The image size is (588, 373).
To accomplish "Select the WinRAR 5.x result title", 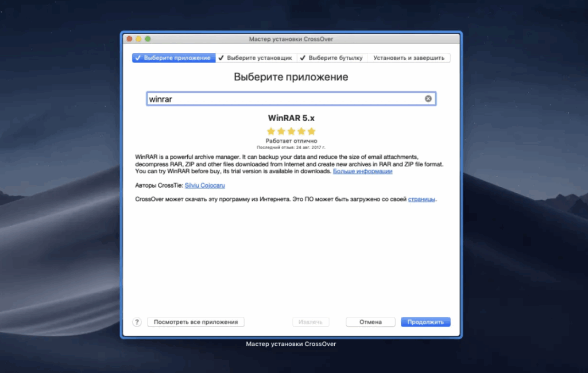I will pos(291,118).
